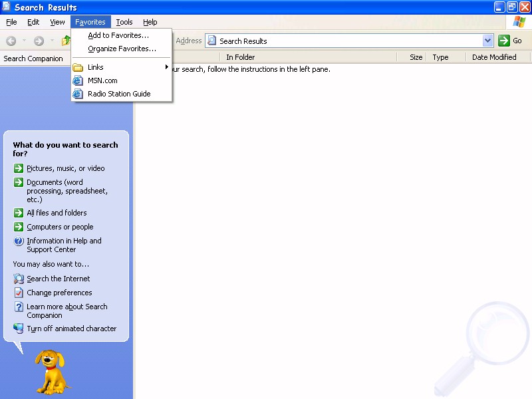The image size is (532, 399).
Task: Open the Help menu
Action: (150, 22)
